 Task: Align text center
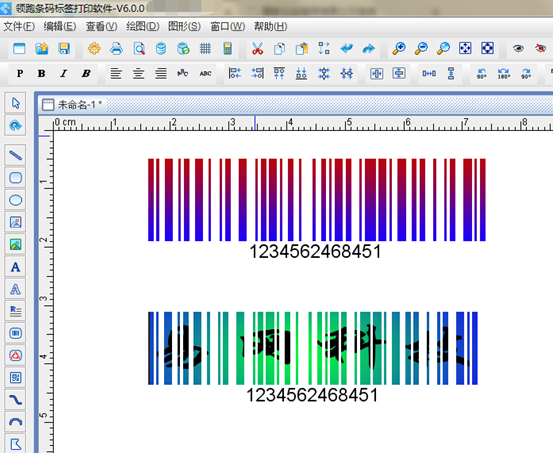click(x=138, y=73)
